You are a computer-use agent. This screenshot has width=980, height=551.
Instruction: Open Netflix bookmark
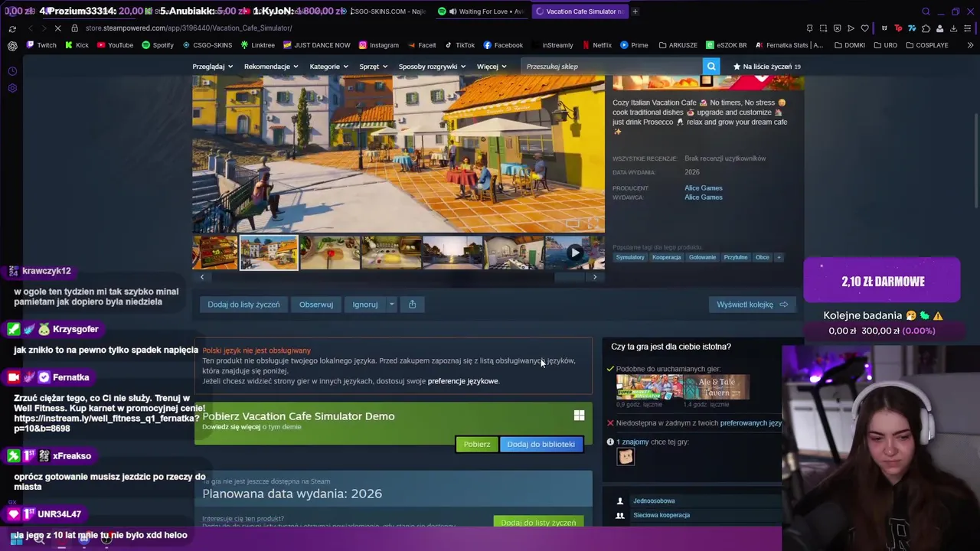(x=597, y=45)
